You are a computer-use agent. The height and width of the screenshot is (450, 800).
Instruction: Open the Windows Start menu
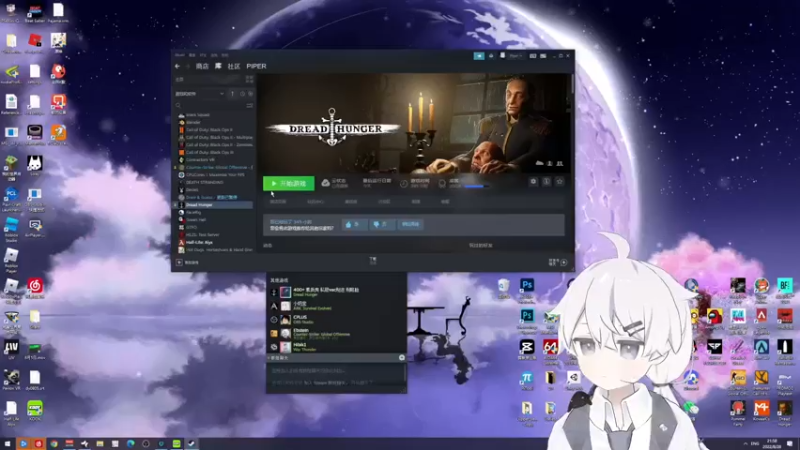(x=8, y=444)
